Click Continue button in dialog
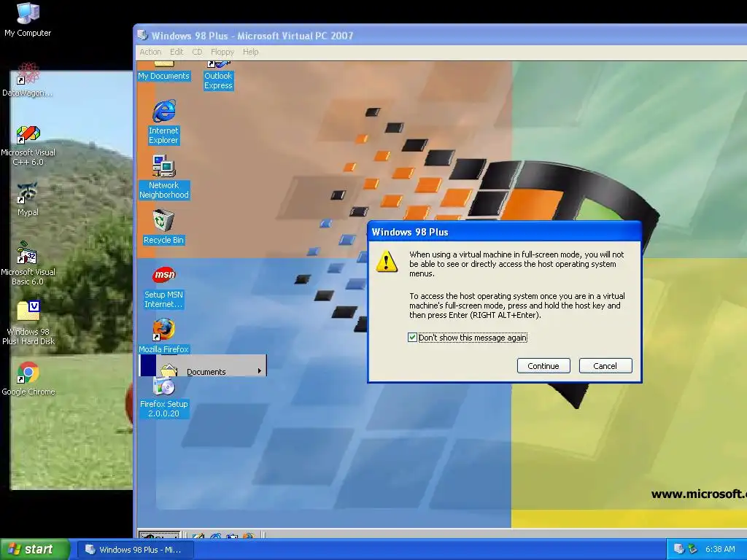Screen dimensions: 747x560 tap(543, 366)
